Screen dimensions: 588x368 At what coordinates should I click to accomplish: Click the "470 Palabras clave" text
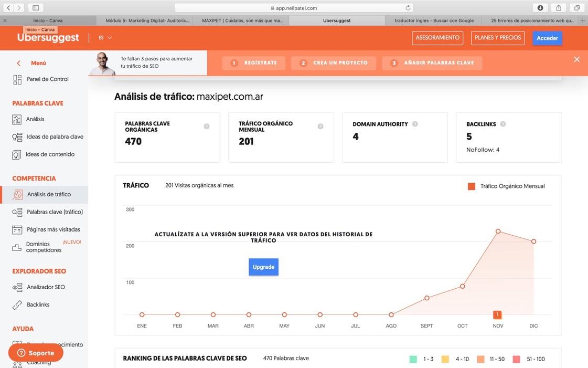(x=286, y=358)
